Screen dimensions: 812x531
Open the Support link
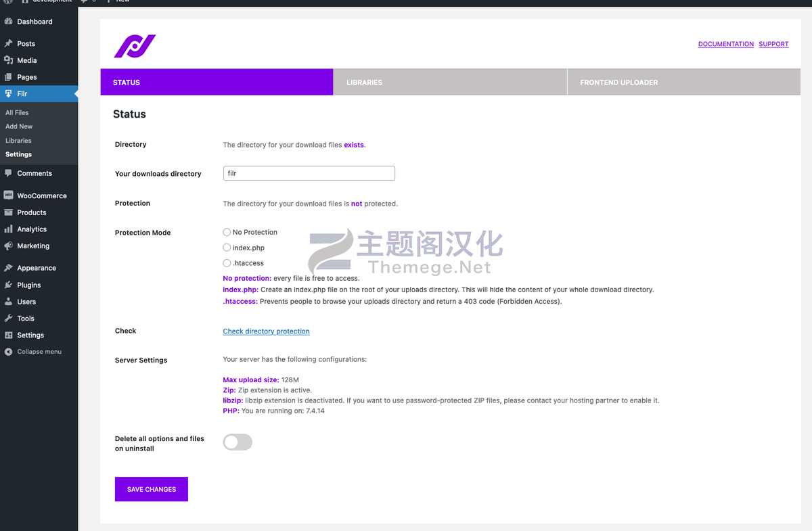coord(773,44)
